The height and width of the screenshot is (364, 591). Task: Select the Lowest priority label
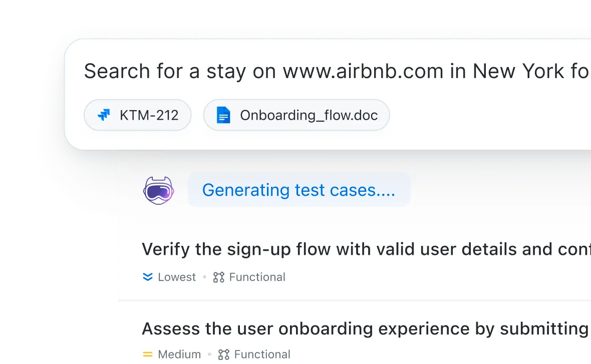(177, 277)
